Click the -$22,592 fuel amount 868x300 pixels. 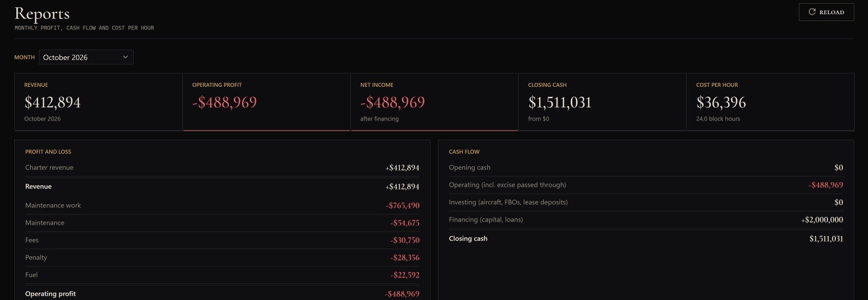click(x=405, y=275)
